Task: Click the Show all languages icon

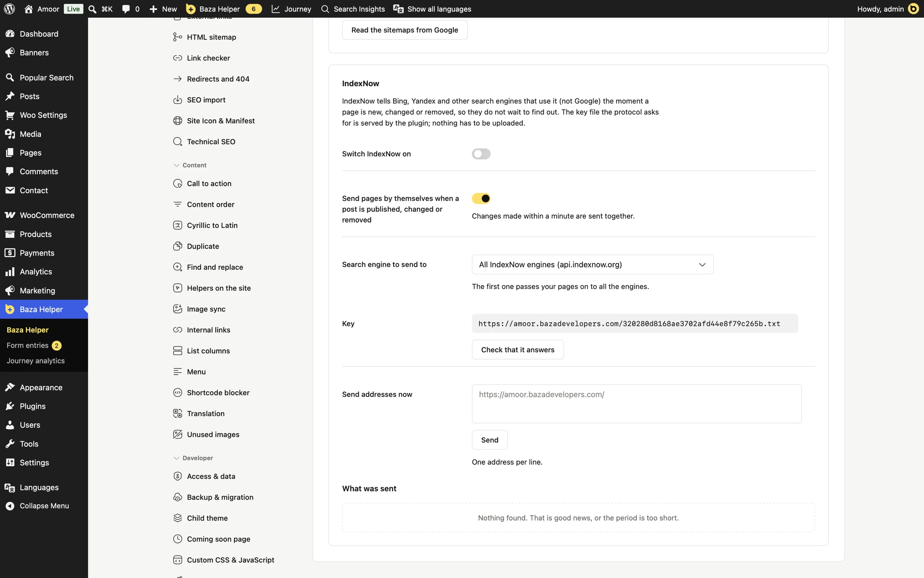Action: (398, 8)
